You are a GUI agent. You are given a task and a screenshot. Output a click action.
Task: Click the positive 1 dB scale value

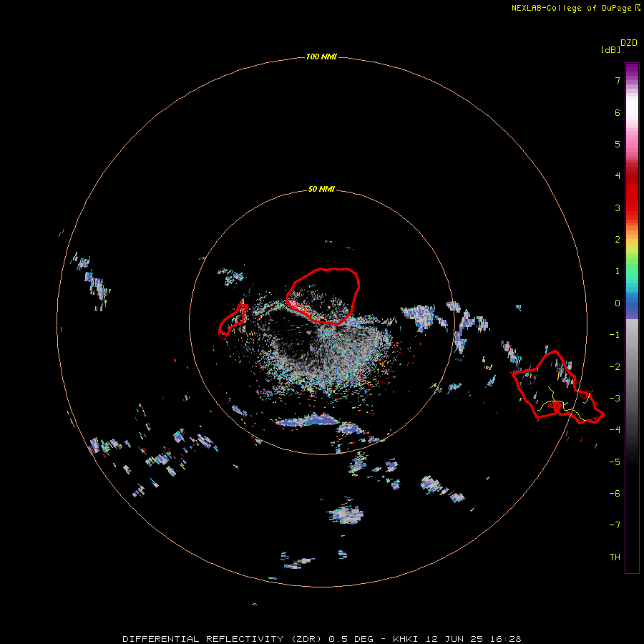618,271
